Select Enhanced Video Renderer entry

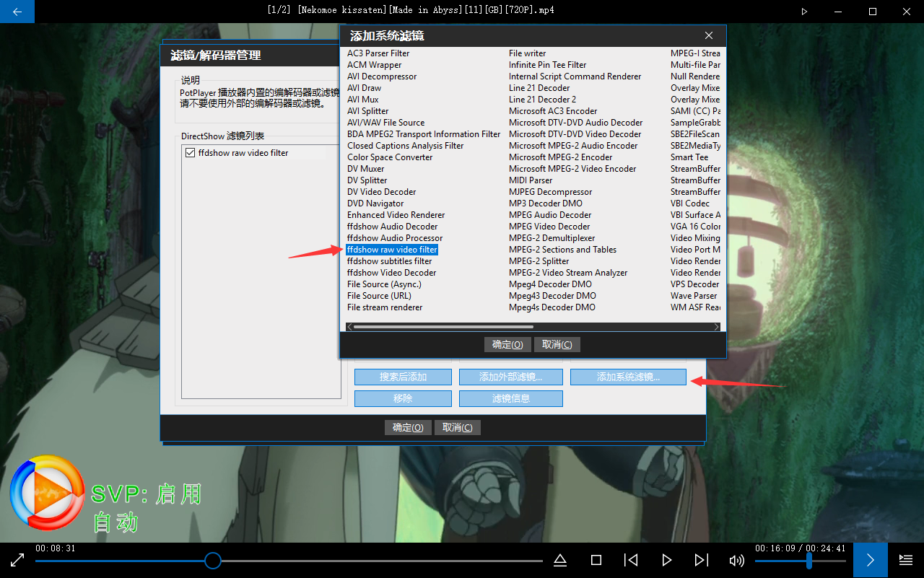click(x=396, y=215)
